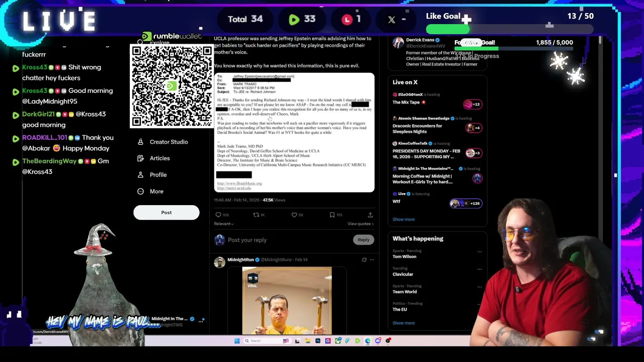Open Microsoft Edge from the taskbar
Screen dimensions: 644x362
pos(368,341)
